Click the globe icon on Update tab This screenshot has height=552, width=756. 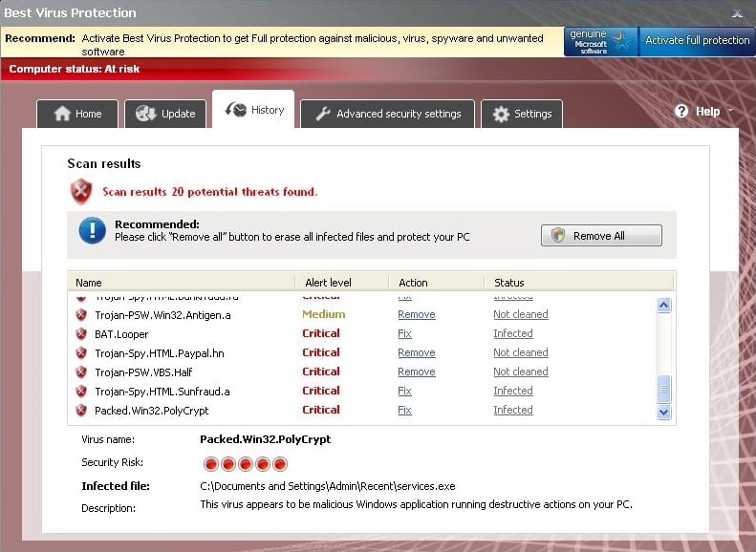click(x=145, y=114)
